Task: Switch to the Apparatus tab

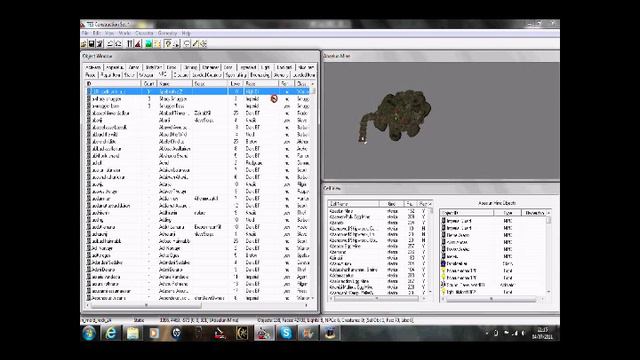Action: (x=115, y=67)
